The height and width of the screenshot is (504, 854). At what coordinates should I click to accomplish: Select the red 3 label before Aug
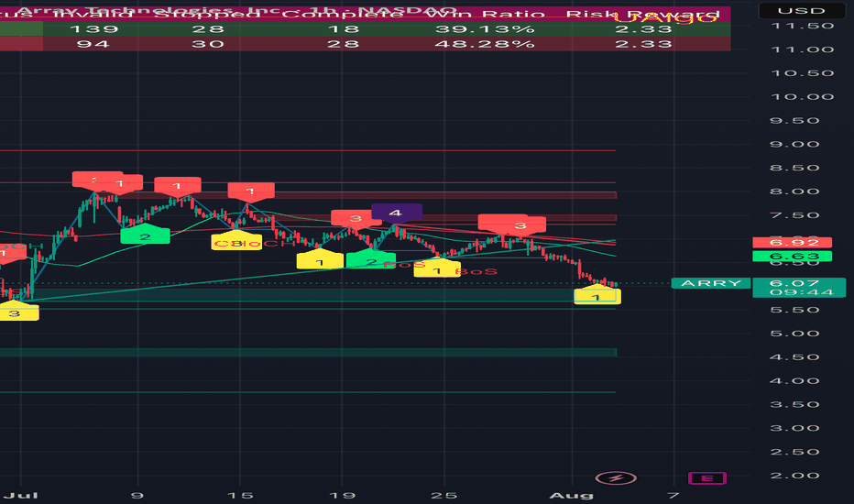[520, 225]
